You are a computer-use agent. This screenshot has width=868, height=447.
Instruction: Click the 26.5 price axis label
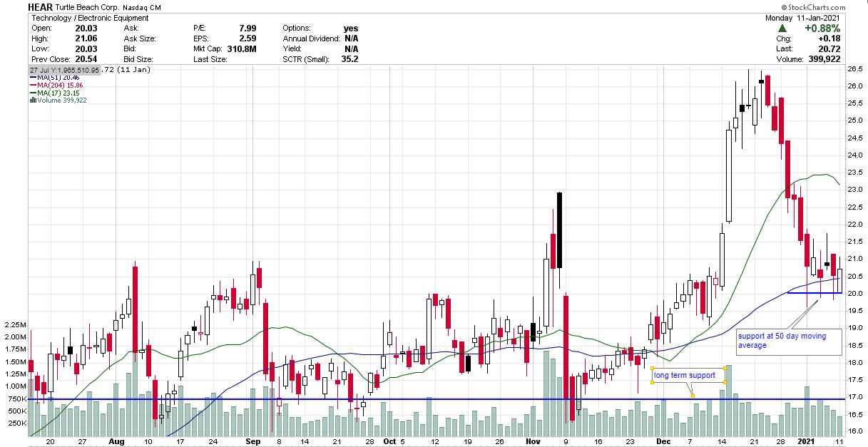pyautogui.click(x=855, y=69)
